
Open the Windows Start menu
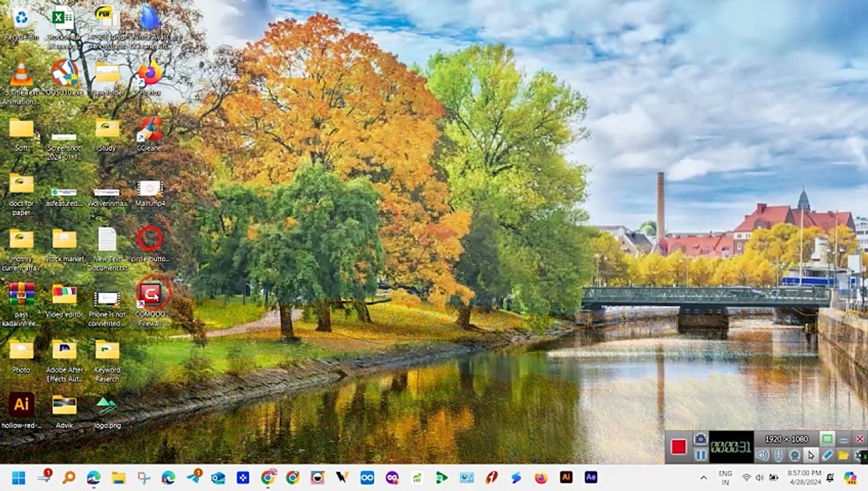point(18,477)
